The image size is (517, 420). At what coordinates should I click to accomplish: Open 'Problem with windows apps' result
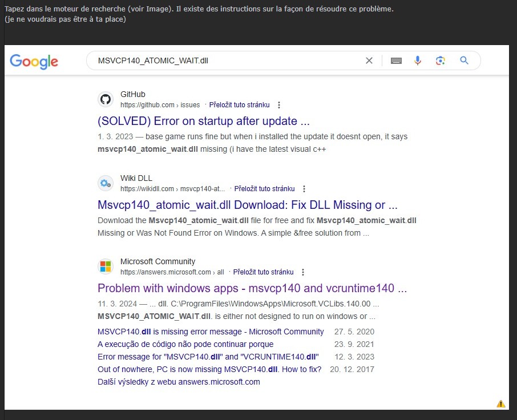(x=252, y=288)
